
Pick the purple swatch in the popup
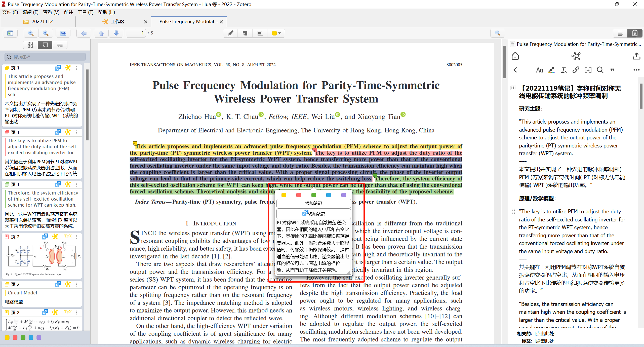[x=343, y=195]
